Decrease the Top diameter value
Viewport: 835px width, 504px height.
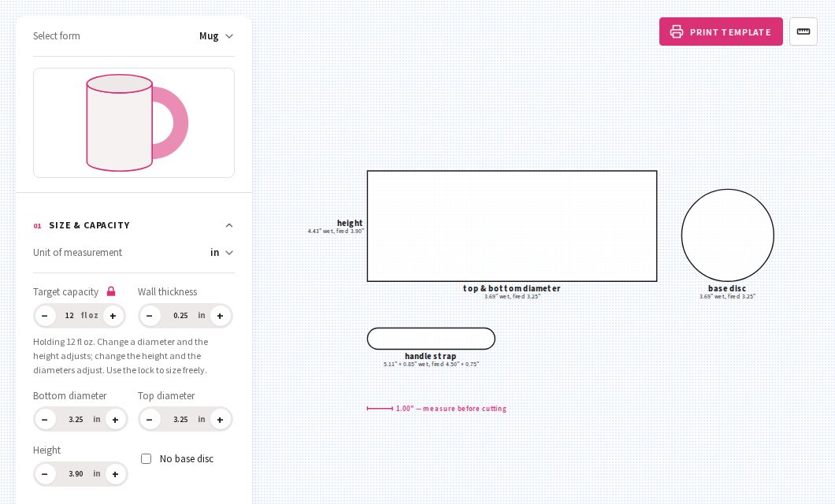click(150, 420)
